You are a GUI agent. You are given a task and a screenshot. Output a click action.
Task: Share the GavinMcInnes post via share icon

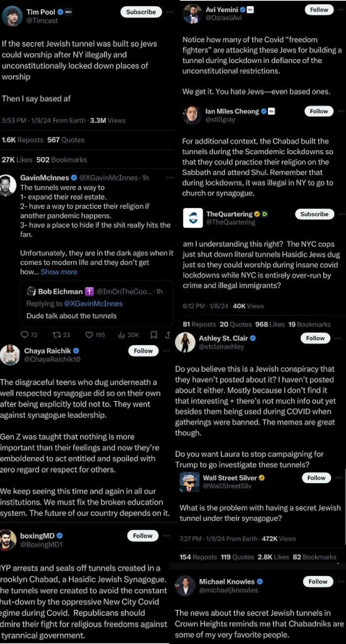168,335
